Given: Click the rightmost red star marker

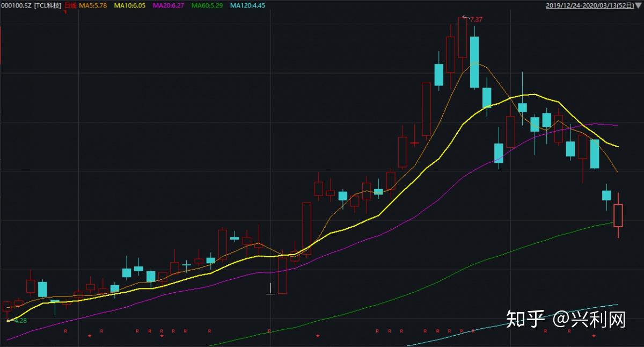Looking at the screenshot, I should click(x=594, y=336).
